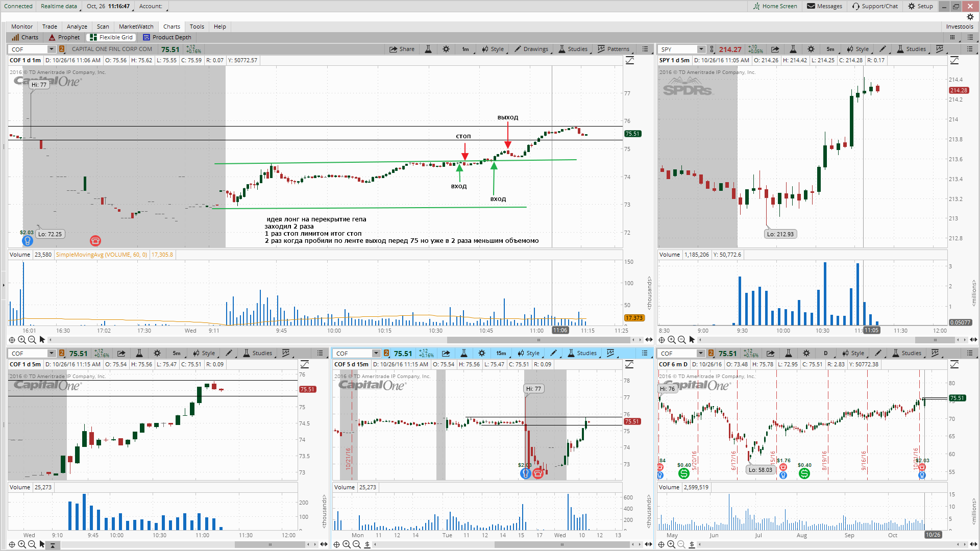The image size is (980, 551).
Task: Open Drawings tools on COF 1m chart
Action: coord(531,49)
